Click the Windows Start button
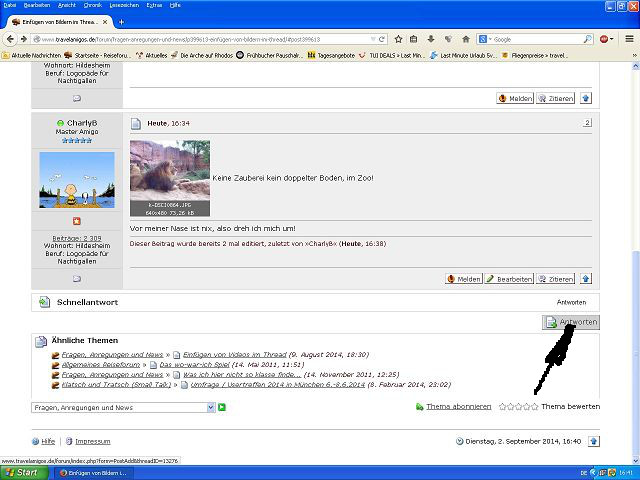 tap(21, 472)
